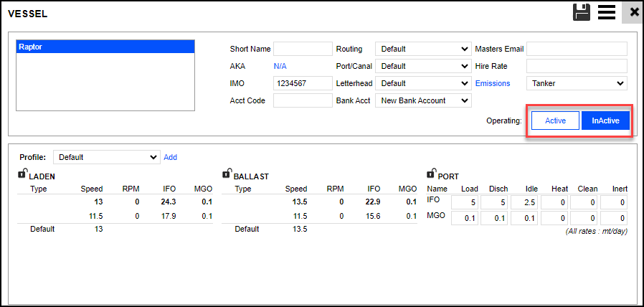Open the hamburger menu icon
Image resolution: width=644 pixels, height=307 pixels.
(x=607, y=12)
